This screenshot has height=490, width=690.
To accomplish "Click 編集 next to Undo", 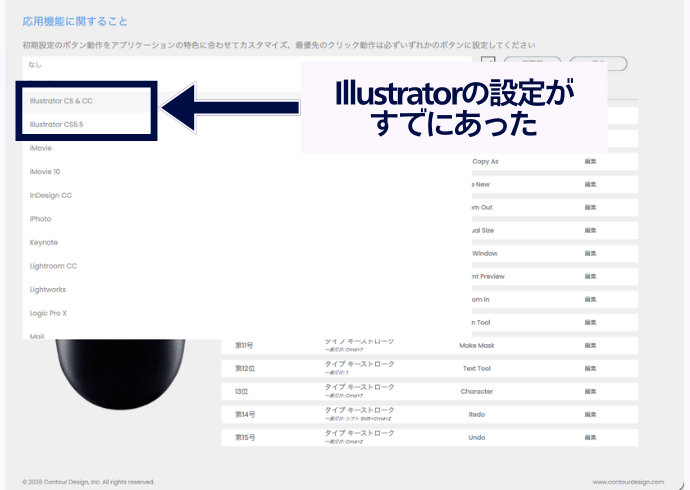I will coord(591,437).
